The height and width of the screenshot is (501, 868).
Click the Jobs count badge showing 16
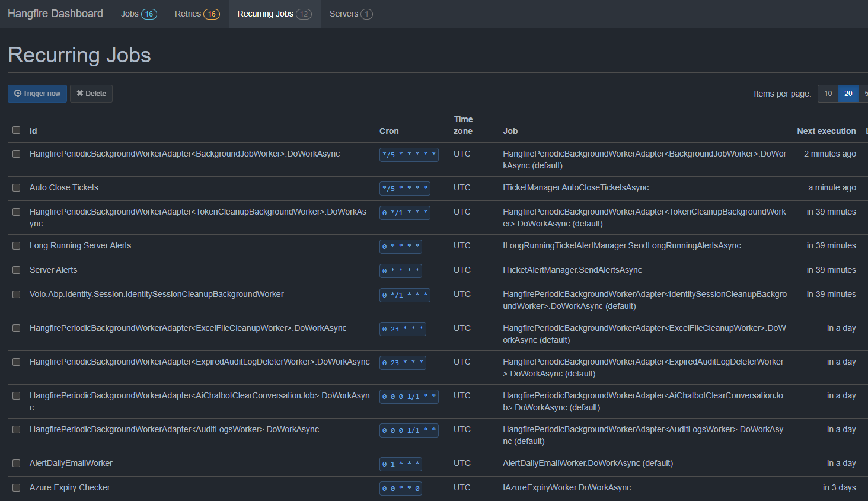pyautogui.click(x=149, y=14)
